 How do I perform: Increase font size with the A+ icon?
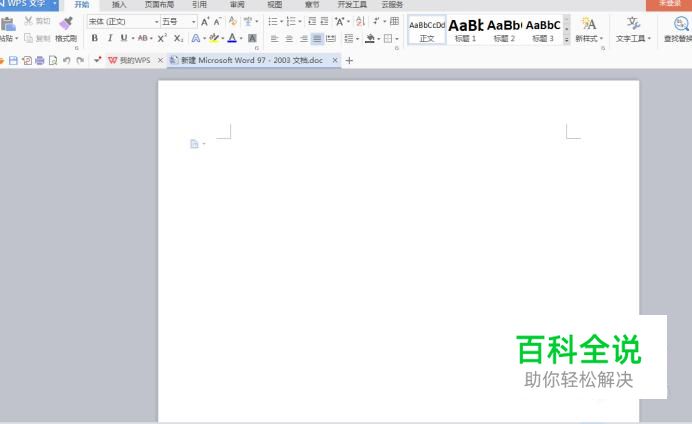coord(205,22)
